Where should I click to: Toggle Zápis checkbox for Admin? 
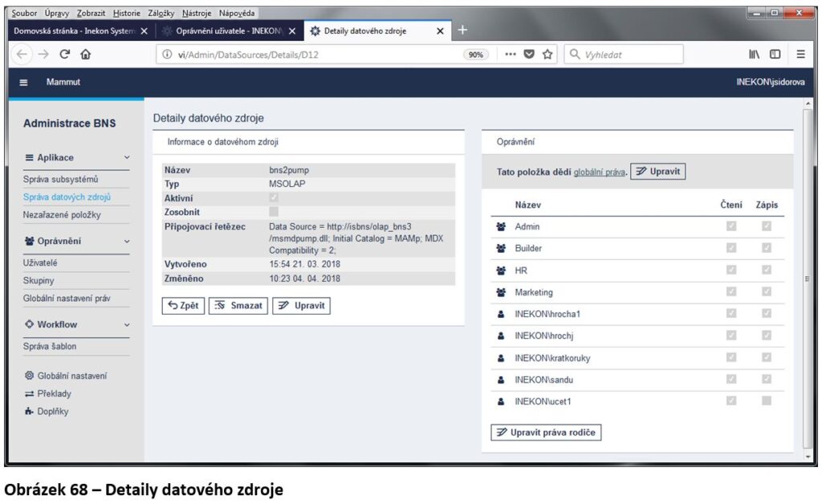point(767,226)
